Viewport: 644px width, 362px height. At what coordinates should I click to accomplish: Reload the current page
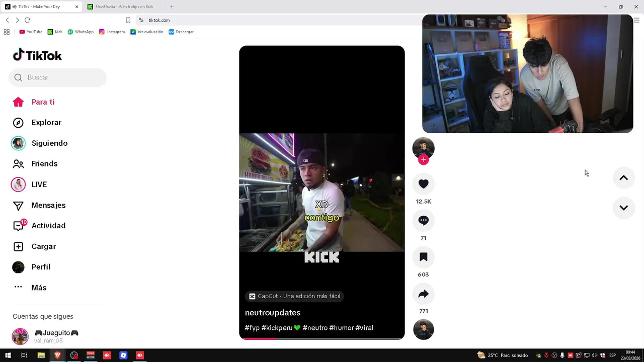[27, 20]
